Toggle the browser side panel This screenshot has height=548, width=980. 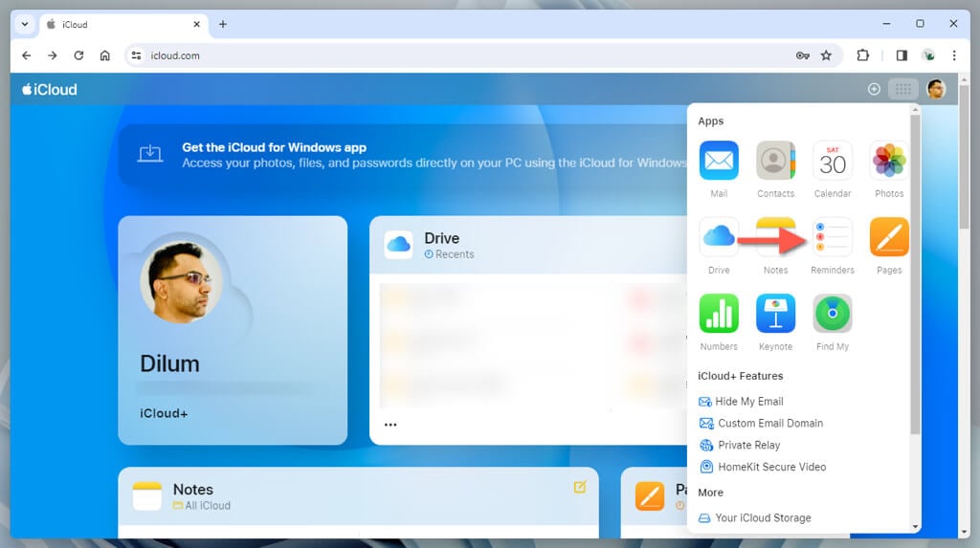(902, 55)
